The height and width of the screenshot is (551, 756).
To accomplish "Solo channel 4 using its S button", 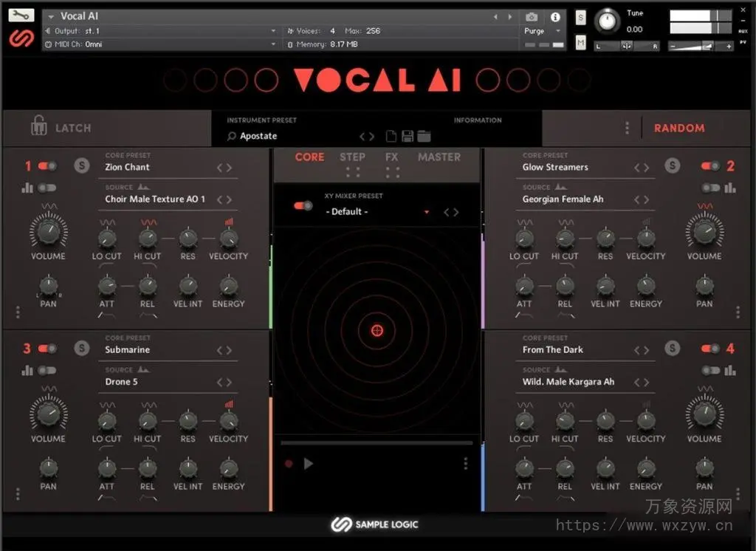I will pyautogui.click(x=673, y=348).
